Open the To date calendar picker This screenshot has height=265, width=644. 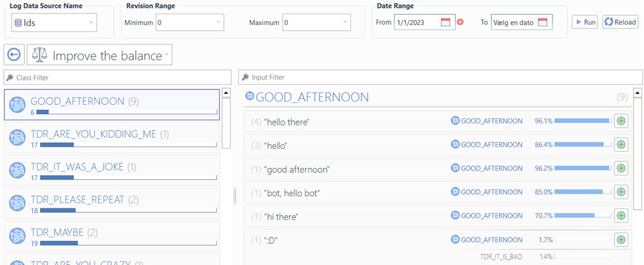tap(542, 23)
